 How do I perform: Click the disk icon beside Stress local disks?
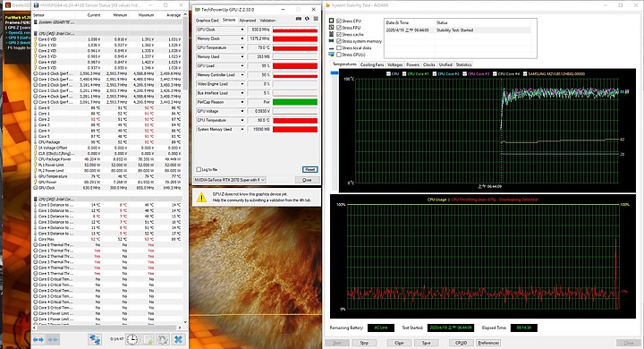pyautogui.click(x=332, y=48)
